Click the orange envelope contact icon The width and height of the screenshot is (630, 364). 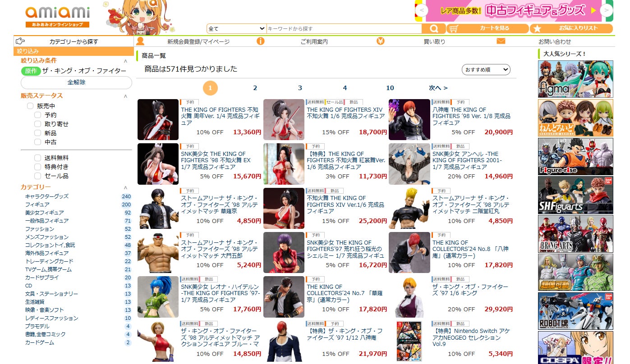(x=501, y=41)
